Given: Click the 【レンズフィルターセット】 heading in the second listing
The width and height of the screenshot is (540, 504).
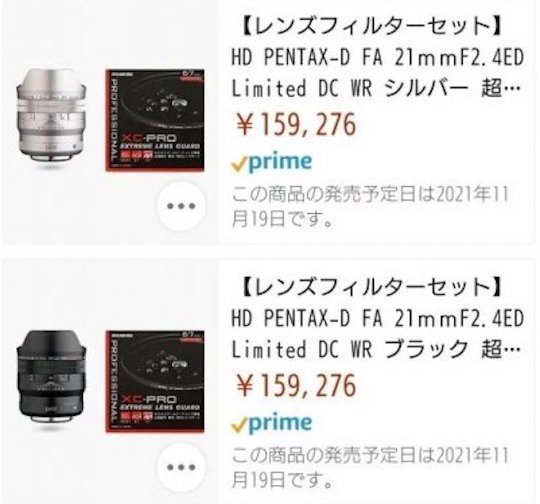Looking at the screenshot, I should coord(371,287).
